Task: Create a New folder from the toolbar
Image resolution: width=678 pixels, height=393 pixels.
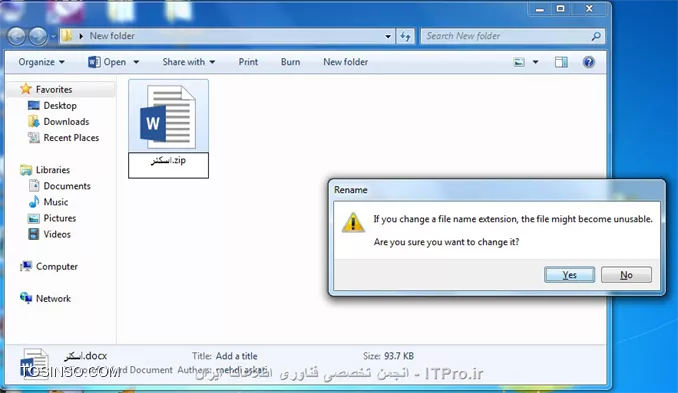Action: (345, 62)
